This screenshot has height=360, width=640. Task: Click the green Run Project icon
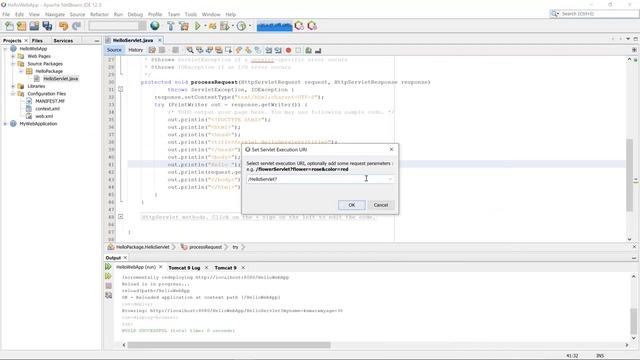(x=198, y=26)
